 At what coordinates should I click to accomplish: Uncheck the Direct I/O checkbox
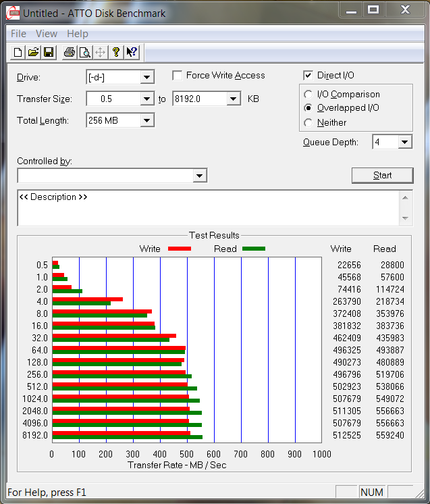[x=308, y=76]
